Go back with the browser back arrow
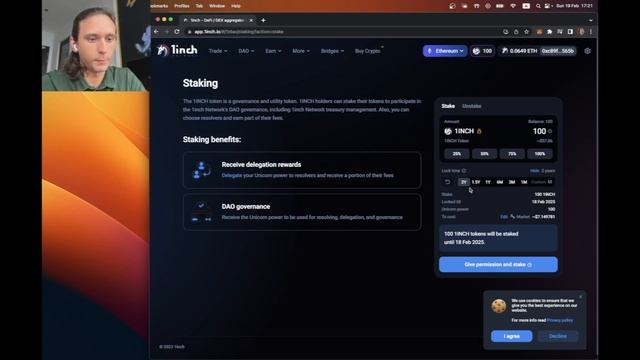Screen dimensions: 640x360 pos(156,31)
